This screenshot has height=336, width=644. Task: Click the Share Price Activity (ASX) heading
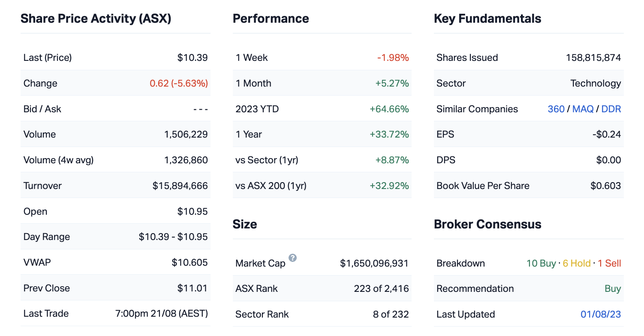96,18
